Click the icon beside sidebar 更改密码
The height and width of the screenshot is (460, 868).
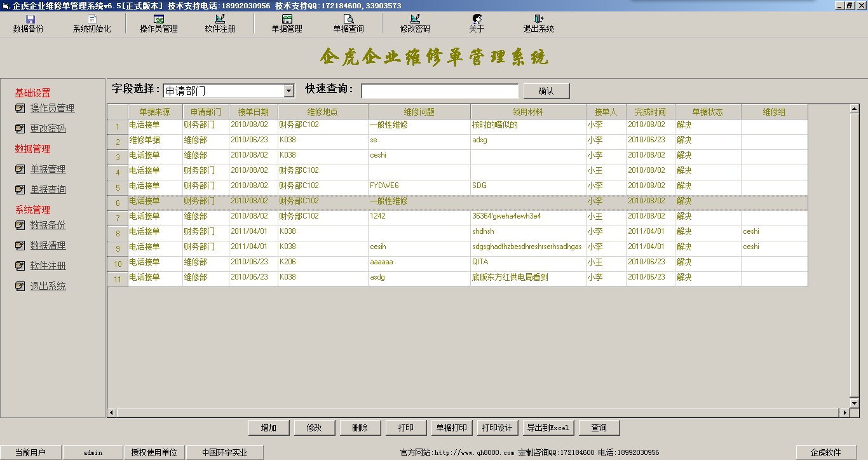coord(20,128)
